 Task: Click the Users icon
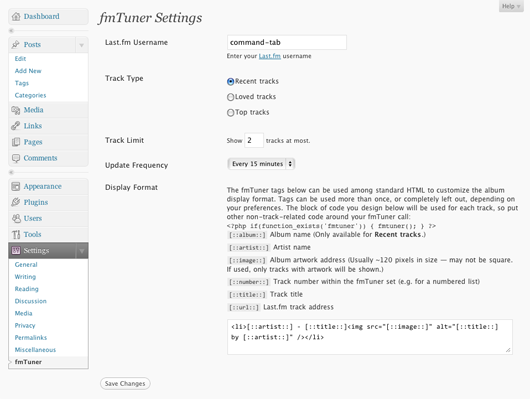tap(16, 218)
